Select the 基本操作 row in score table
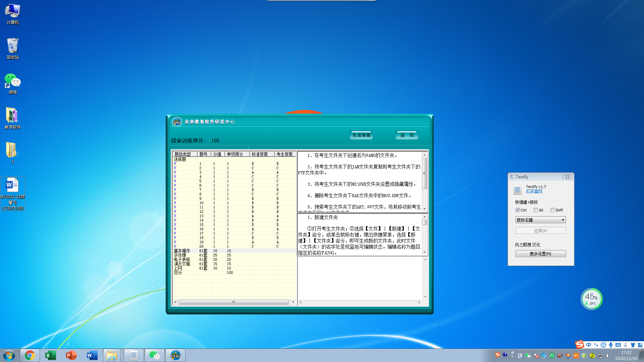 (x=234, y=251)
